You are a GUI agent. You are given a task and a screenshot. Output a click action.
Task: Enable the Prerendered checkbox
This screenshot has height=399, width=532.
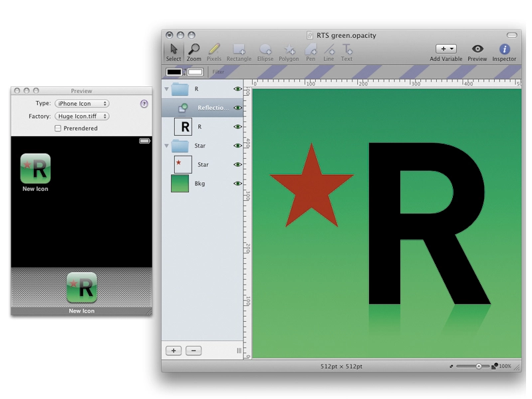58,128
